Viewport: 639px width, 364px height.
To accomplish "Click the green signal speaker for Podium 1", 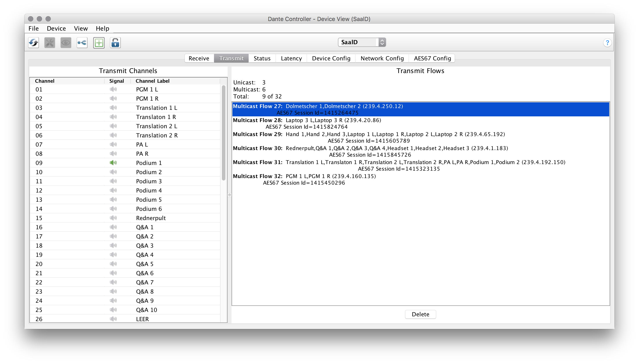I will (113, 163).
